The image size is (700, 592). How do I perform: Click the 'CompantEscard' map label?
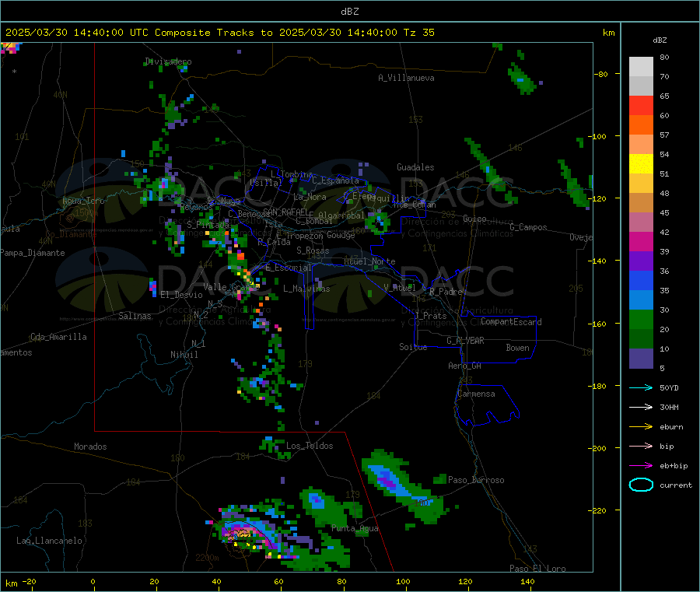click(512, 321)
